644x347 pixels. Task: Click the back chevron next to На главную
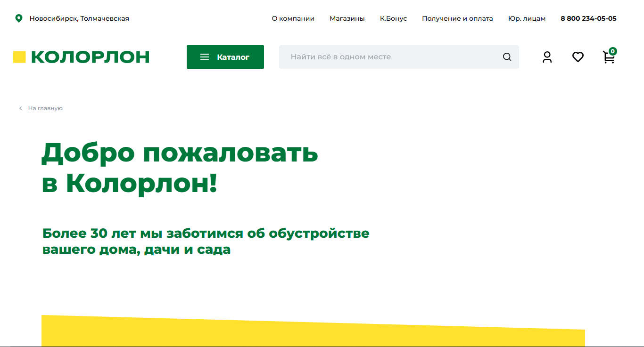20,108
